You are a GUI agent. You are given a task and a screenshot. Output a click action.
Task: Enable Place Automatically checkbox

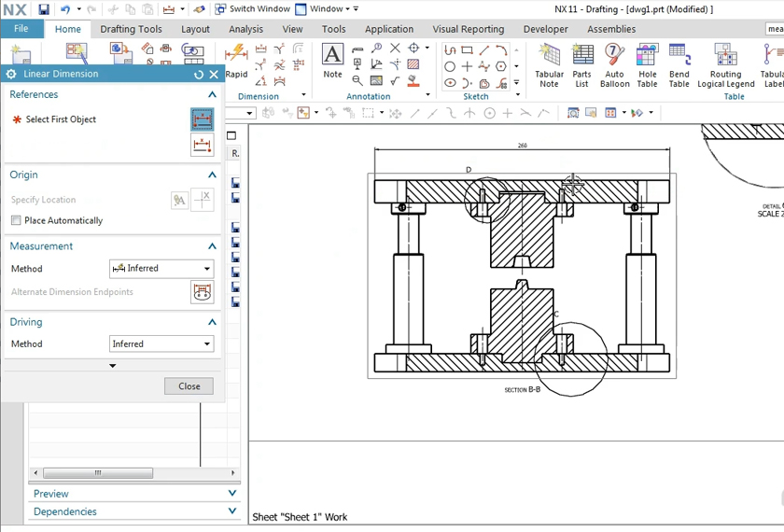click(16, 221)
